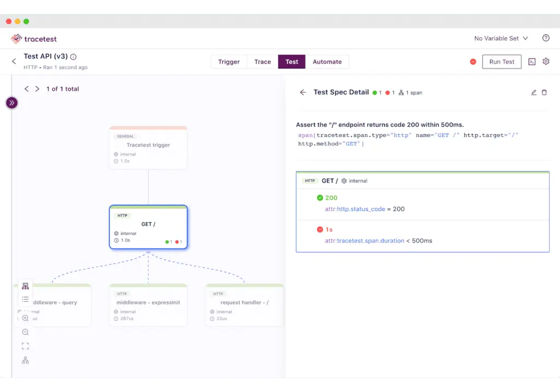Go to previous span with left chevron
This screenshot has width=560, height=392.
pyautogui.click(x=26, y=89)
